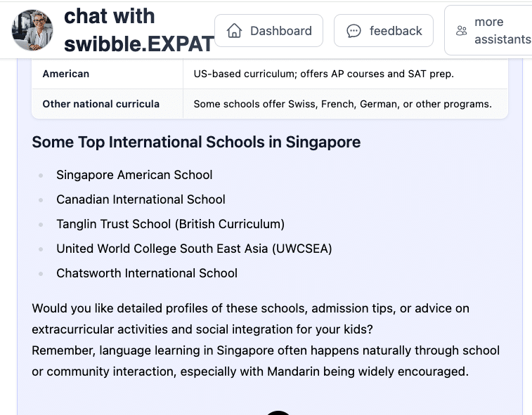532x415 pixels.
Task: Click the US-based curriculum description cell
Action: (324, 74)
